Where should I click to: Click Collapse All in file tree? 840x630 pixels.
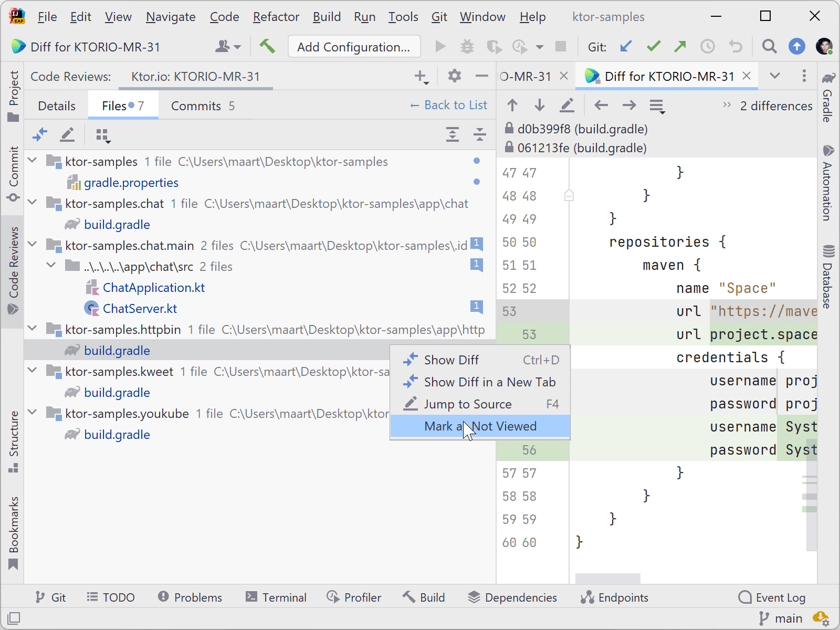480,135
